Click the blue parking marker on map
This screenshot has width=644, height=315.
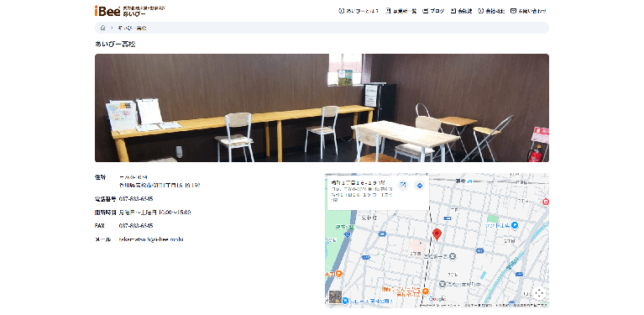[x=514, y=225]
